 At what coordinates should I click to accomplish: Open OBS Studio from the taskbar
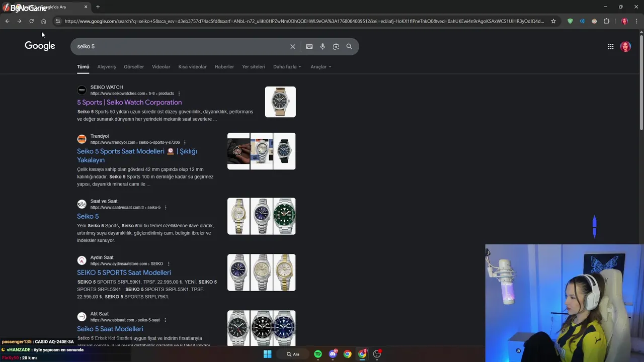(377, 354)
